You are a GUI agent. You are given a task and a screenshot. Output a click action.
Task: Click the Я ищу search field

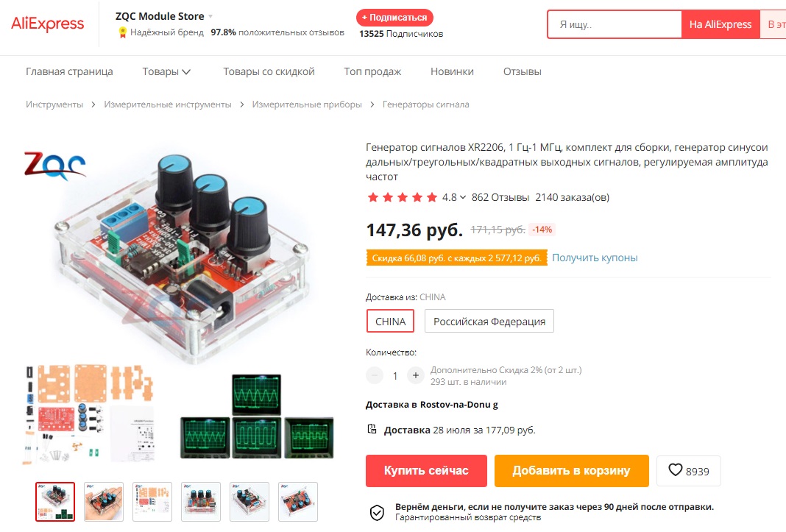[615, 24]
